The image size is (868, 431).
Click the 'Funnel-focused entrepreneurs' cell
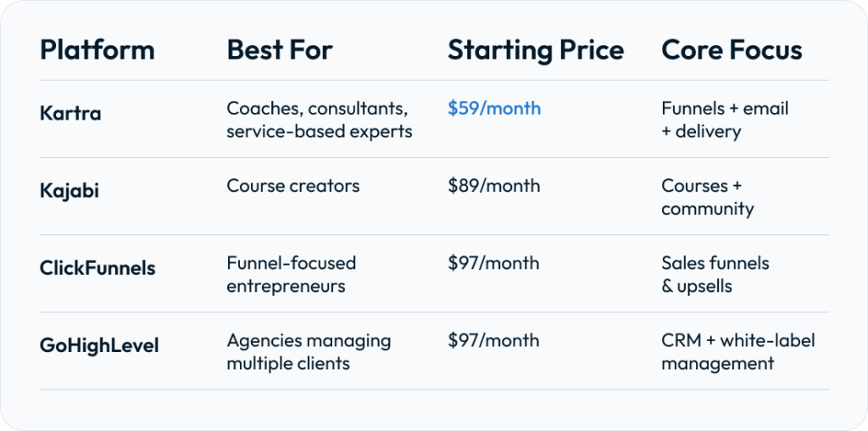[x=292, y=274]
